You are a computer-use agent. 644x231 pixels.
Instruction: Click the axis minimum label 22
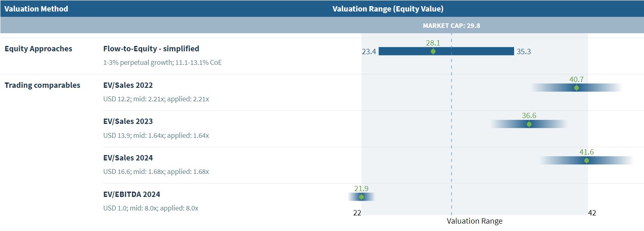pos(357,213)
